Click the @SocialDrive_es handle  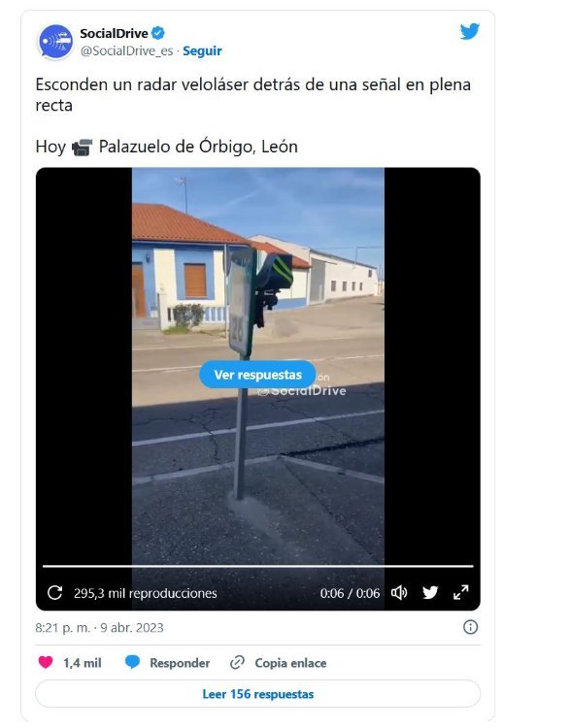coord(127,50)
